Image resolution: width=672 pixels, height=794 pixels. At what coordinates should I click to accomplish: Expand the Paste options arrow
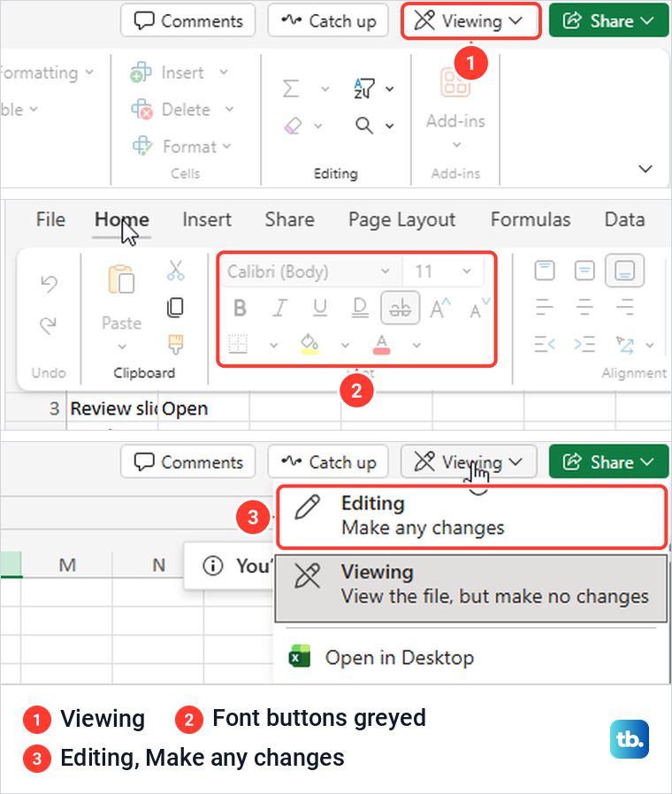(121, 347)
